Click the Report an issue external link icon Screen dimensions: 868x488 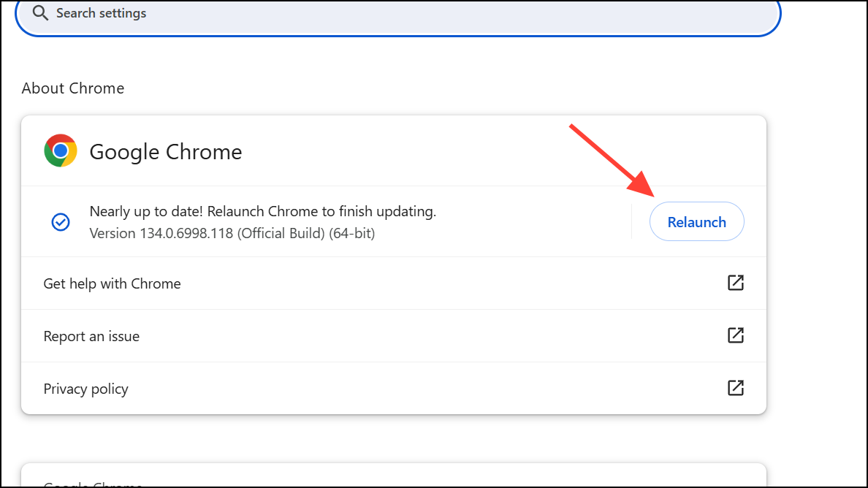point(736,335)
